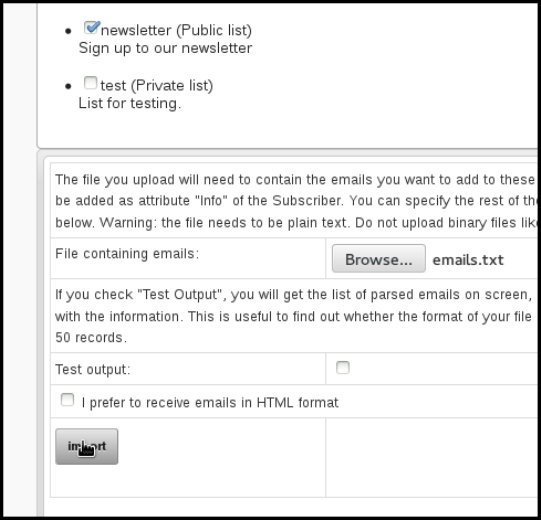The image size is (541, 520).
Task: Click the selected emails.txt file name
Action: (x=468, y=260)
